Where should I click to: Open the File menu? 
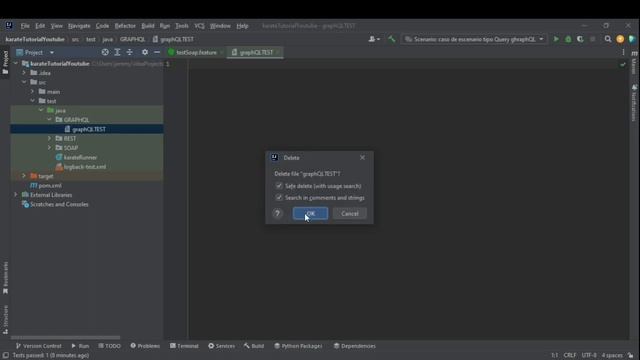[x=25, y=26]
